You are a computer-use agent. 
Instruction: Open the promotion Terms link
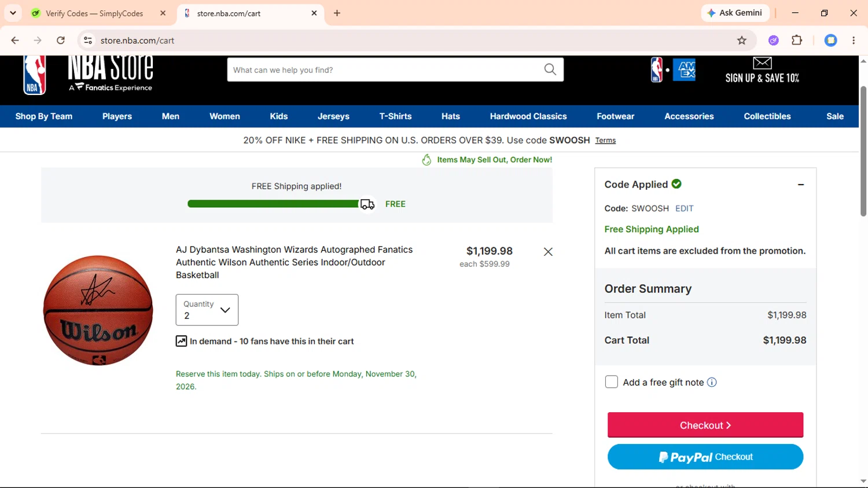[x=605, y=141]
